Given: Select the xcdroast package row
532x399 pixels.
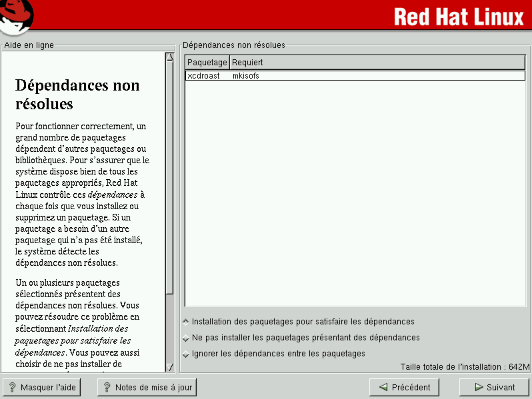Looking at the screenshot, I should [203, 76].
